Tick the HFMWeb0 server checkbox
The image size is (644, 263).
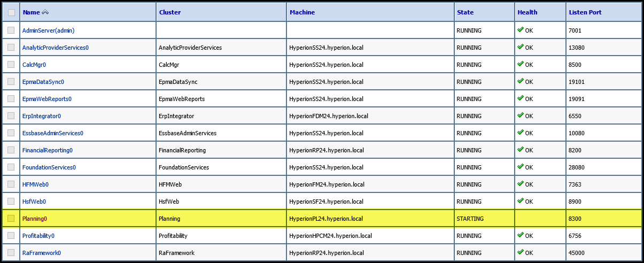pos(11,184)
